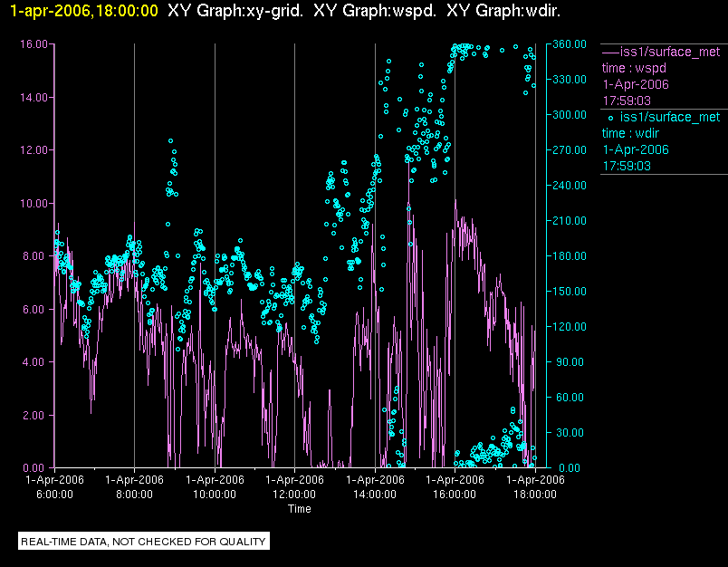Click the wspd legend timestamp 17:59:03
Screen dimensions: 728x567
[x=627, y=101]
